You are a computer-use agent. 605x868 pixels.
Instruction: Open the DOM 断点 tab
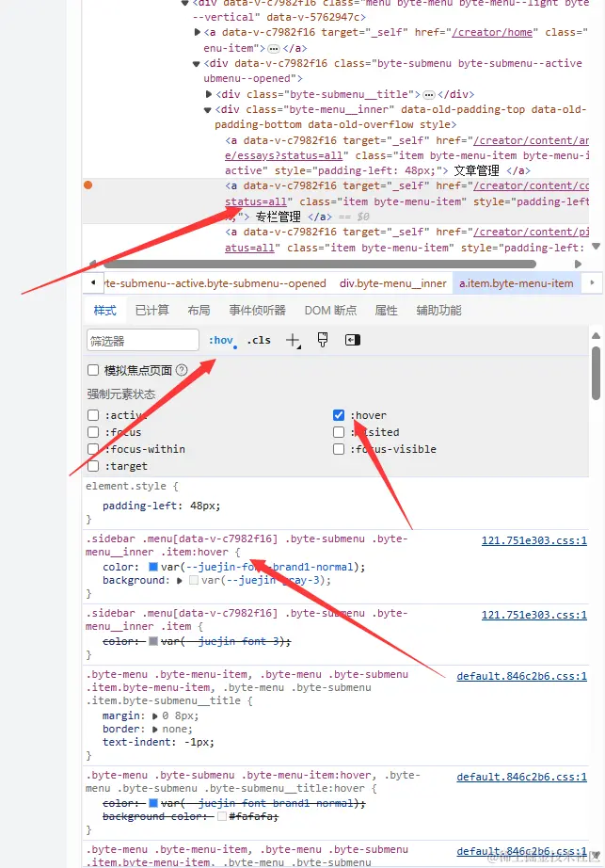click(330, 310)
